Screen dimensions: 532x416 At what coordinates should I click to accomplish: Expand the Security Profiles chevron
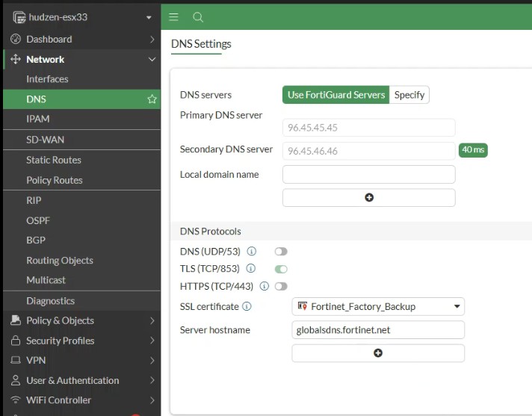click(152, 341)
